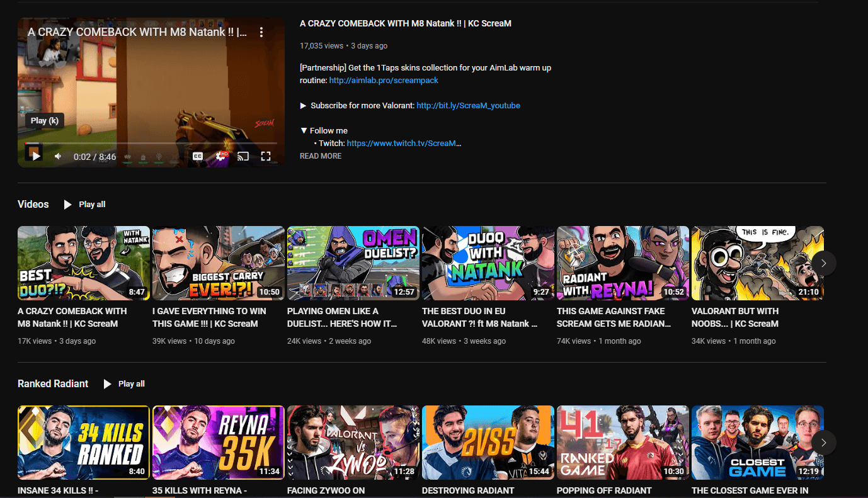Open the OMEN DUELIST video thumbnail
Viewport: 868px width, 498px height.
(353, 263)
